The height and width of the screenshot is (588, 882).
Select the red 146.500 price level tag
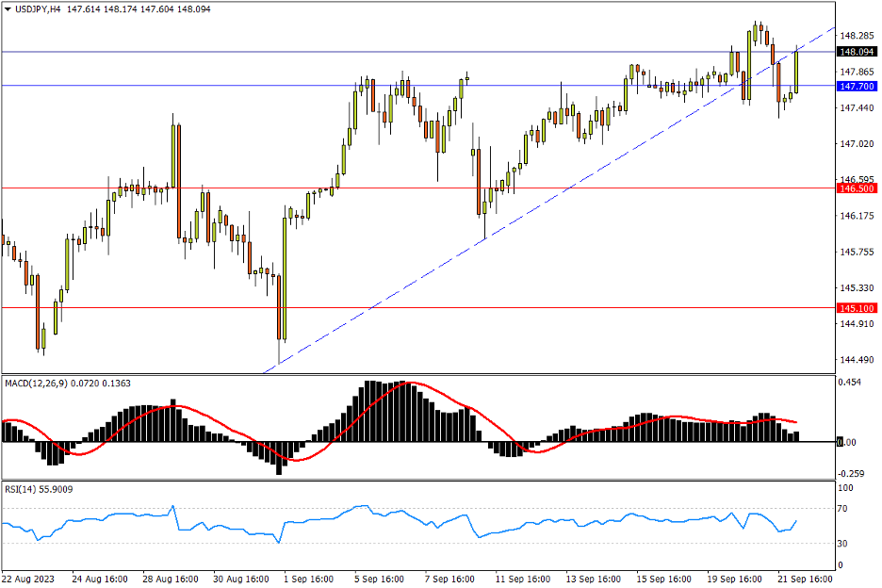[x=857, y=188]
